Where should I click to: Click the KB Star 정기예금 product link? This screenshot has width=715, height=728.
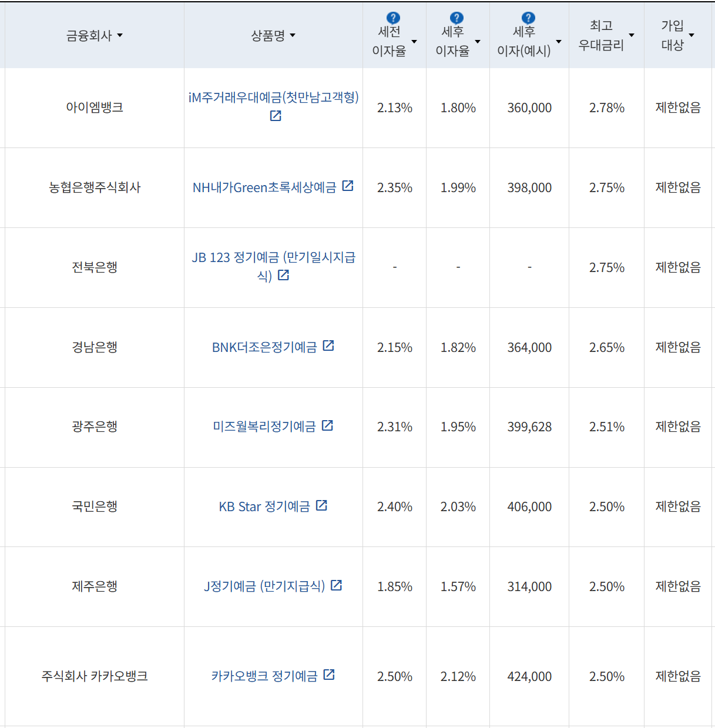pyautogui.click(x=266, y=506)
